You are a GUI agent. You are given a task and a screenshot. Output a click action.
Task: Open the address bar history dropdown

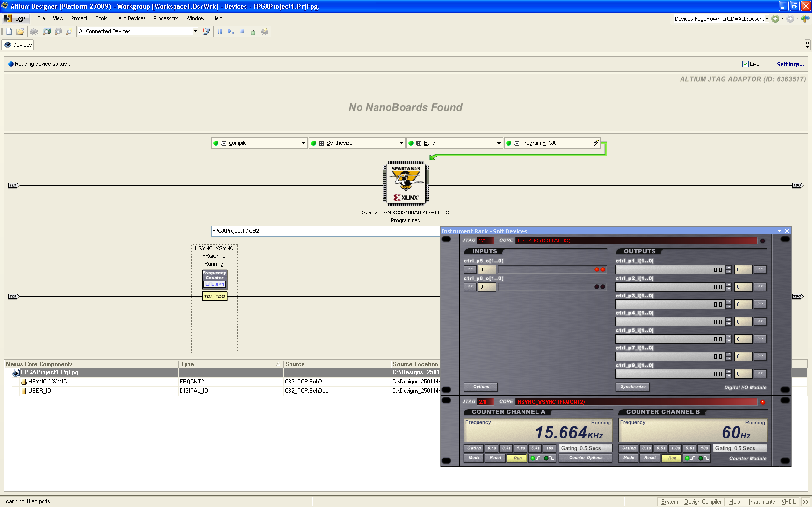pos(767,19)
